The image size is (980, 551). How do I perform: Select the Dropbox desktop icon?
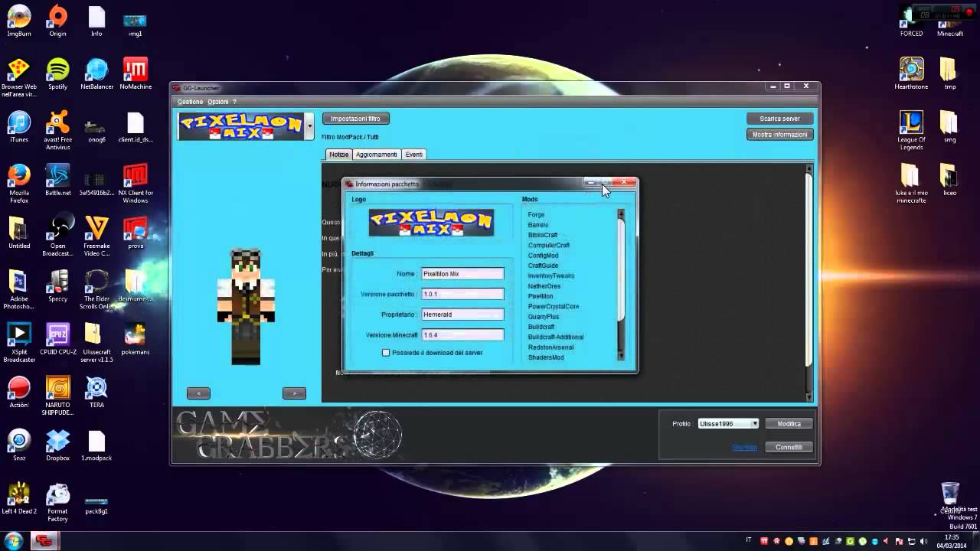(57, 445)
